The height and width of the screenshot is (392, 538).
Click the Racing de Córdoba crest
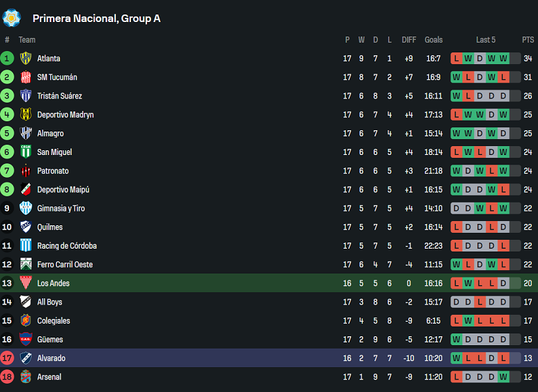click(26, 246)
